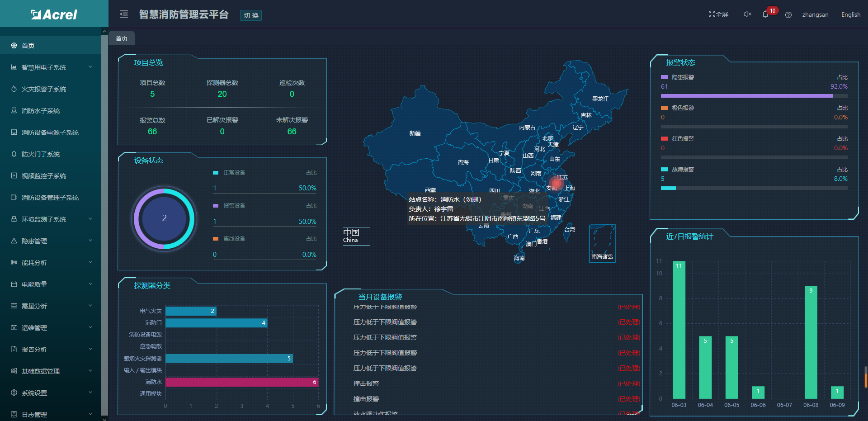Image resolution: width=868 pixels, height=421 pixels.
Task: Expand the 智慧用电子系统 menu chevron
Action: (90, 67)
